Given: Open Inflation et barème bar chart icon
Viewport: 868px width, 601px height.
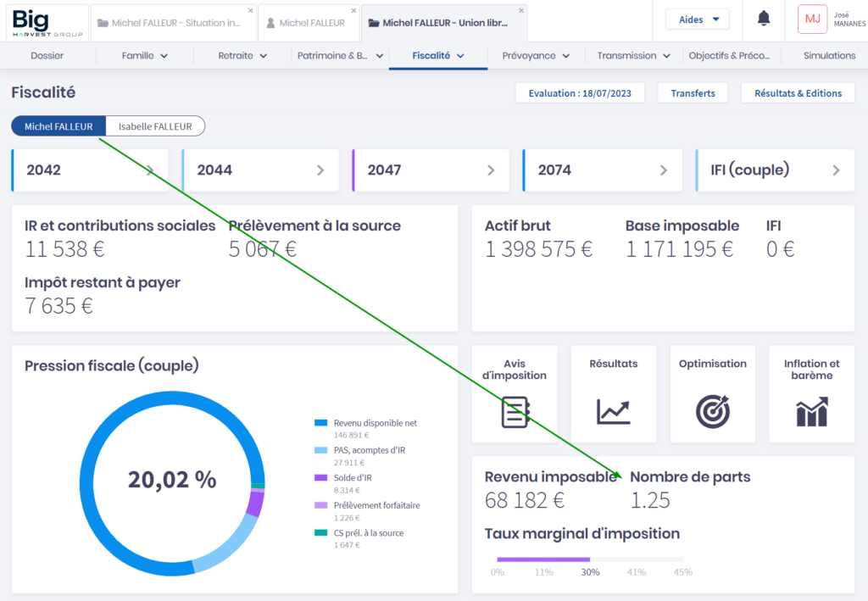Looking at the screenshot, I should coord(811,412).
